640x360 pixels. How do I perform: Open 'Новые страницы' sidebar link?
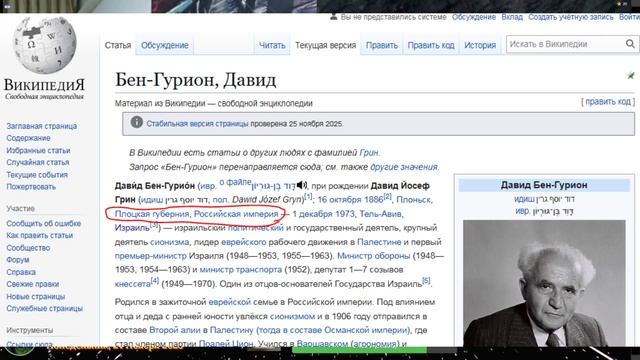pyautogui.click(x=36, y=296)
